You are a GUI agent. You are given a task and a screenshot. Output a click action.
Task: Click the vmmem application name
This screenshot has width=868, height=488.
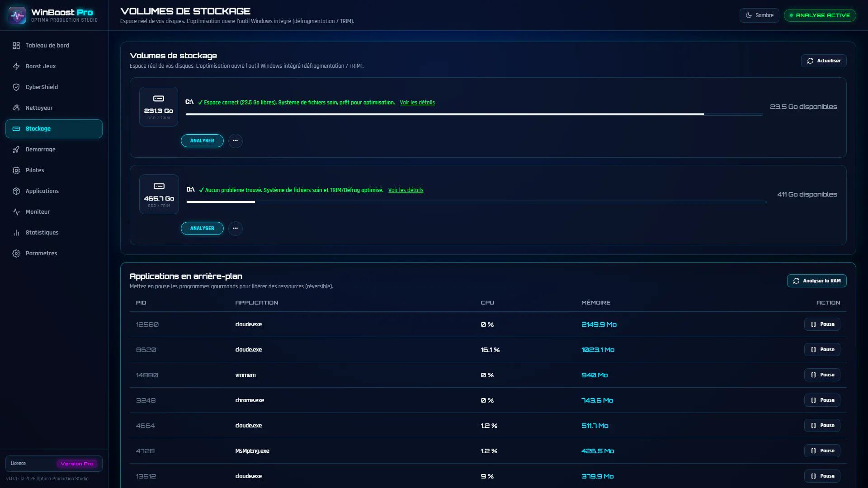[x=245, y=375]
